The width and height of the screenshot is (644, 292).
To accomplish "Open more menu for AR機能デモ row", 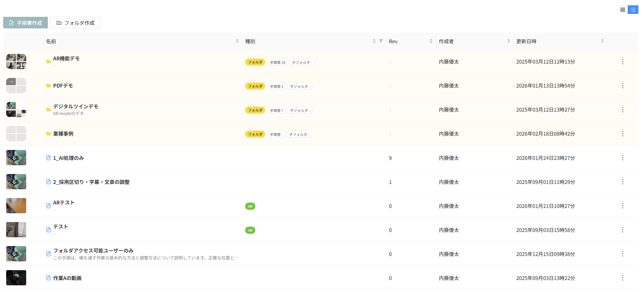I will (x=623, y=62).
